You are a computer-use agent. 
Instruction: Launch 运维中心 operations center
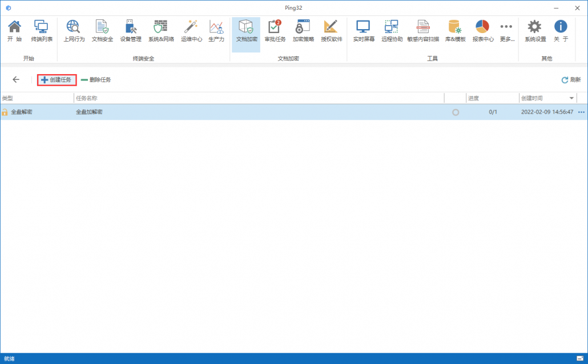[x=191, y=31]
